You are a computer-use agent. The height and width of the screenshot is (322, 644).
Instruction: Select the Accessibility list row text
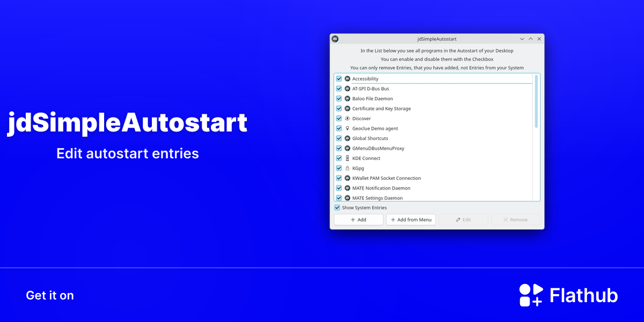(365, 79)
